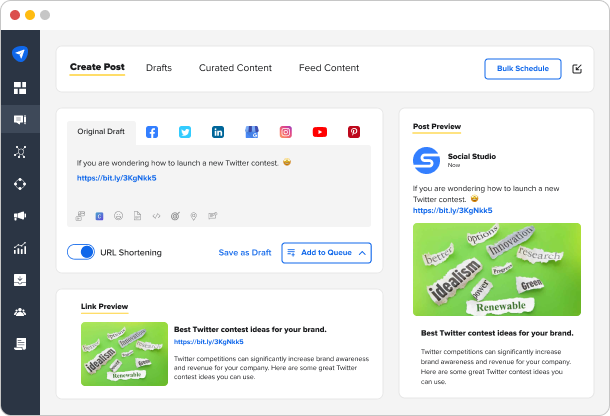Screen dimensions: 610x416
Task: Open the analytics chart icon in sidebar
Action: coord(20,248)
